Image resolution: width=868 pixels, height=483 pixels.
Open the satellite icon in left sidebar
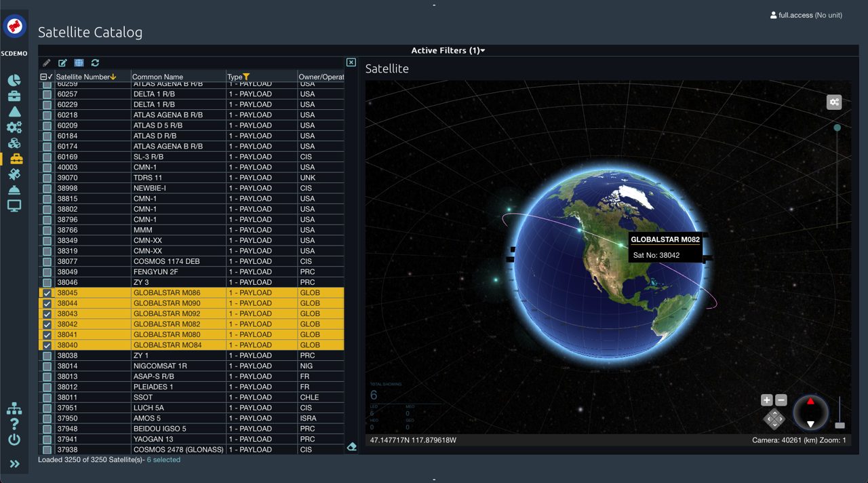(x=14, y=174)
